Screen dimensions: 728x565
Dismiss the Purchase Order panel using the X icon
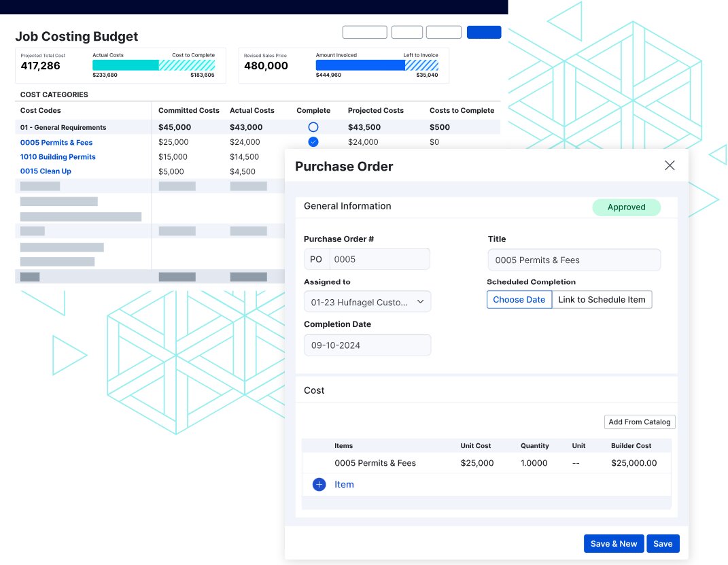tap(670, 165)
